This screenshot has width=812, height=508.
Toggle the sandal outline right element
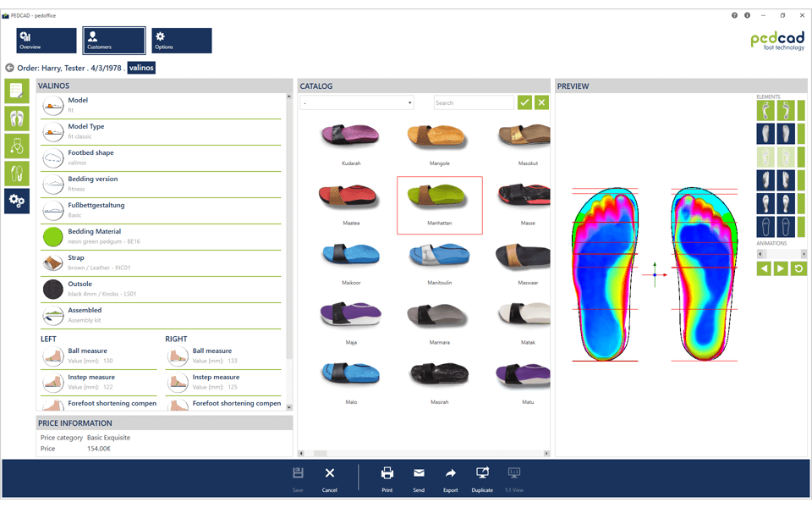pyautogui.click(x=785, y=226)
